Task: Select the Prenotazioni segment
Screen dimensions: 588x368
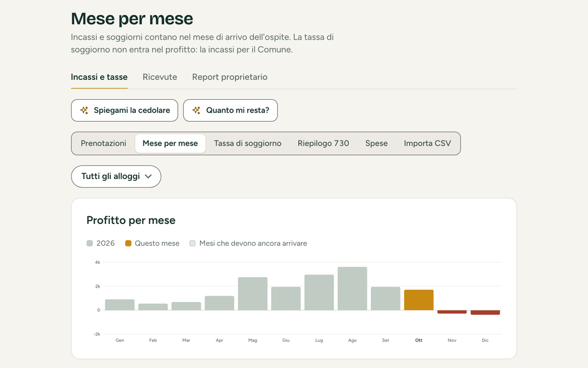Action: [103, 143]
